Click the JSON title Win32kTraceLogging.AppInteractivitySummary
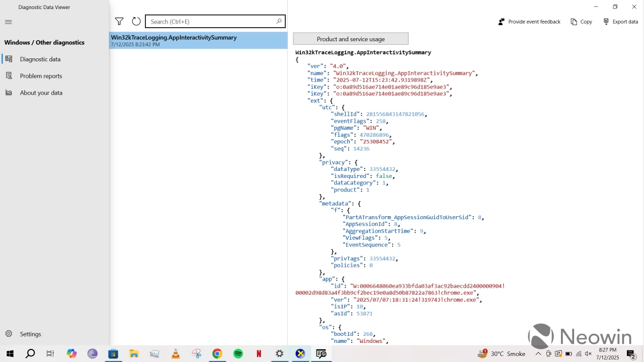The height and width of the screenshot is (362, 644). click(363, 52)
